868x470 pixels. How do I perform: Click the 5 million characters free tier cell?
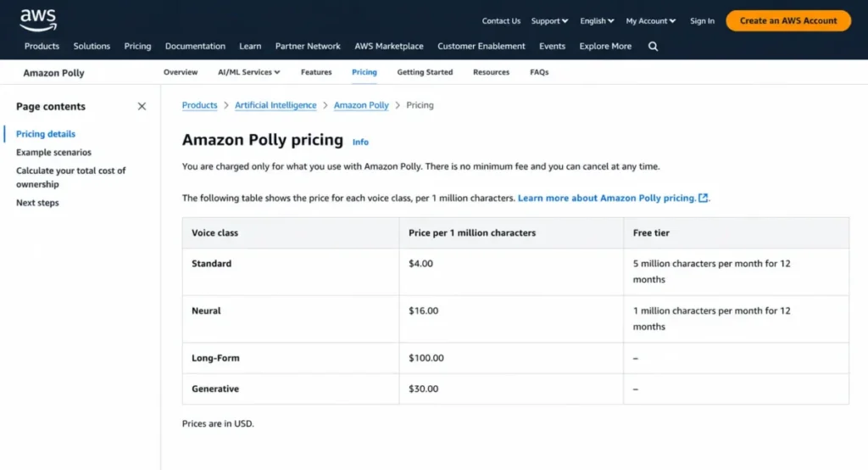point(736,271)
